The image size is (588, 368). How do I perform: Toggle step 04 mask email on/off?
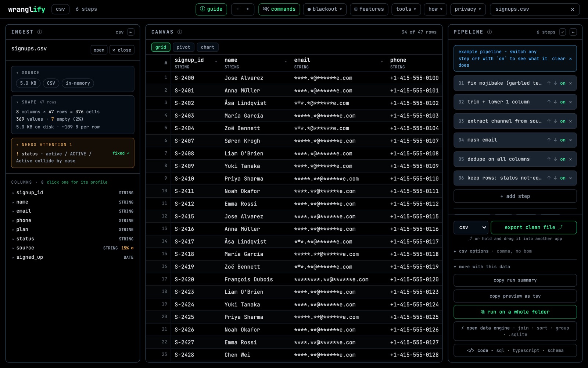(563, 140)
